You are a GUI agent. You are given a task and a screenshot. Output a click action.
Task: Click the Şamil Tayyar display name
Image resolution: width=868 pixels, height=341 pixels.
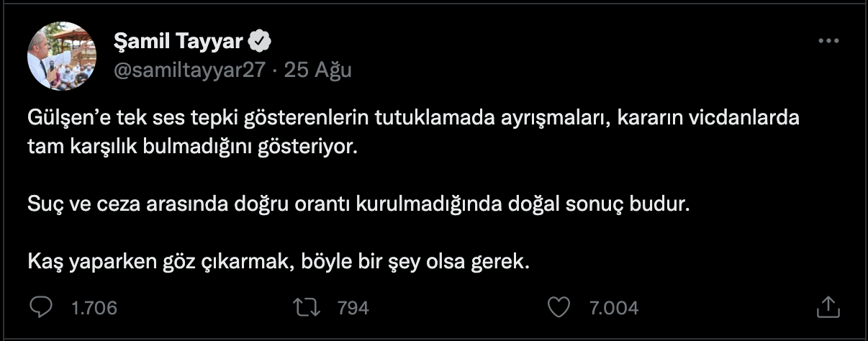[178, 42]
